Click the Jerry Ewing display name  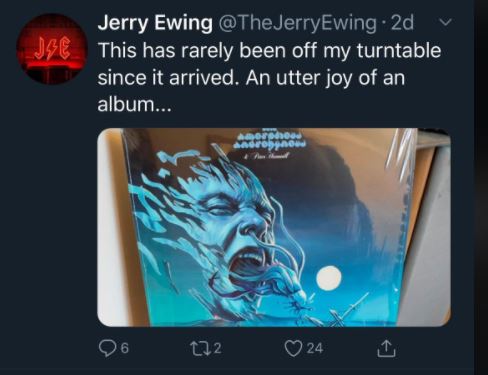coord(155,23)
